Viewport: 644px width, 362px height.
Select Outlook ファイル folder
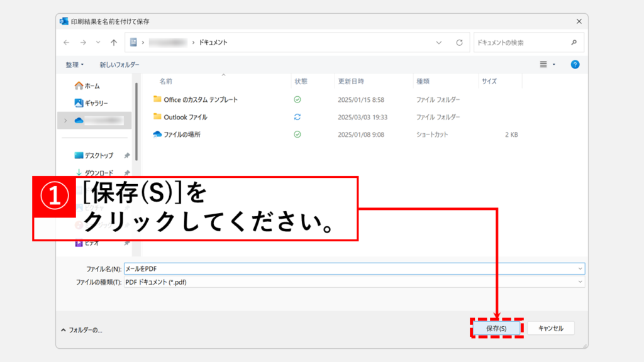coord(186,118)
